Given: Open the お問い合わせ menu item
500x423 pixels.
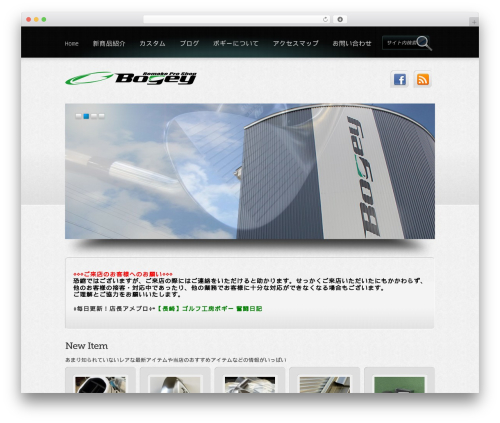Looking at the screenshot, I should [x=352, y=43].
